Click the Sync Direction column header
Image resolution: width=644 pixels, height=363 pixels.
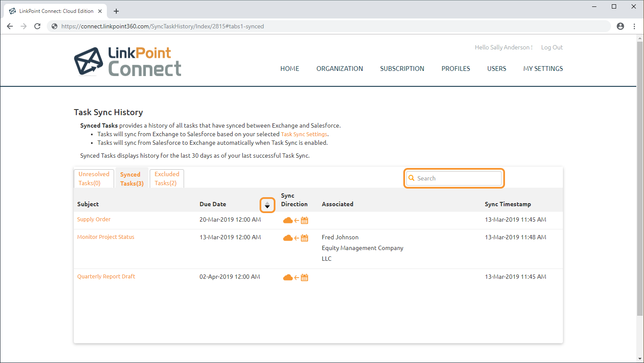(294, 200)
